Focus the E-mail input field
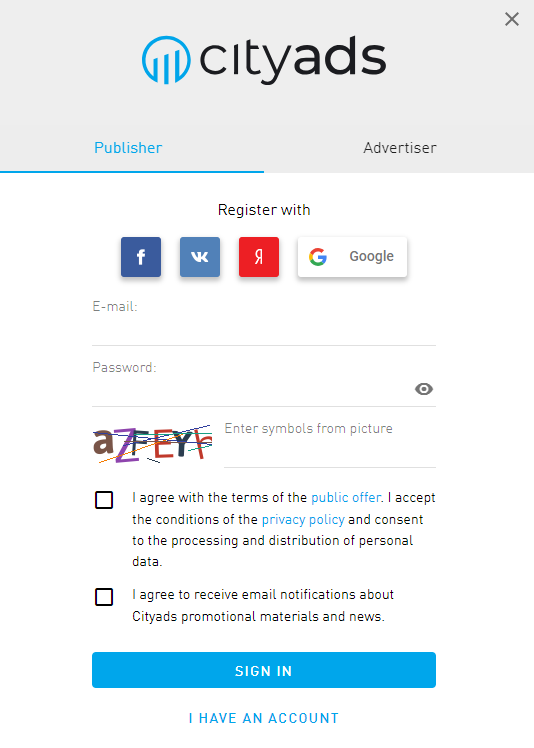Viewport: 534px width, 748px height. (264, 330)
